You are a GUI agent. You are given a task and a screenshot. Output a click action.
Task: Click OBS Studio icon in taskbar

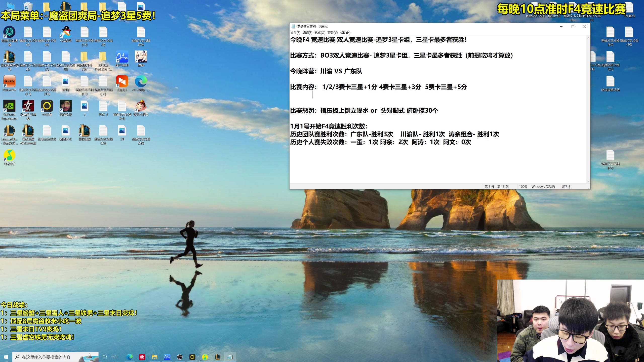[180, 357]
